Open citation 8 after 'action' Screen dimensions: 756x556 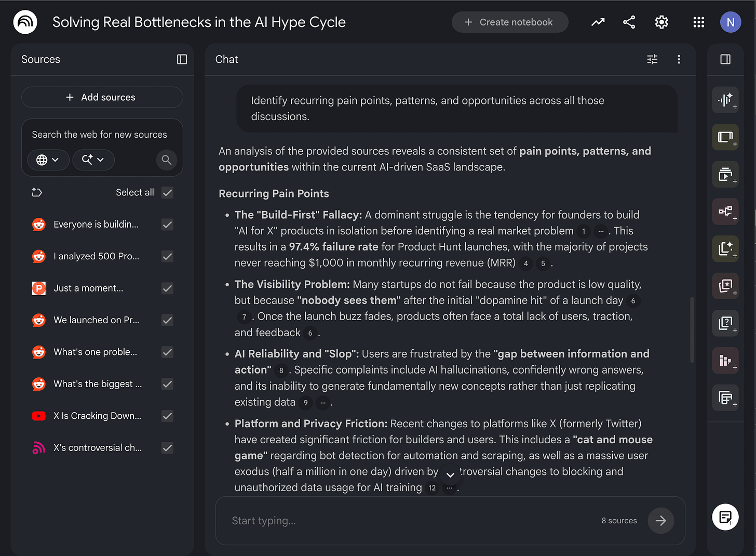tap(281, 370)
